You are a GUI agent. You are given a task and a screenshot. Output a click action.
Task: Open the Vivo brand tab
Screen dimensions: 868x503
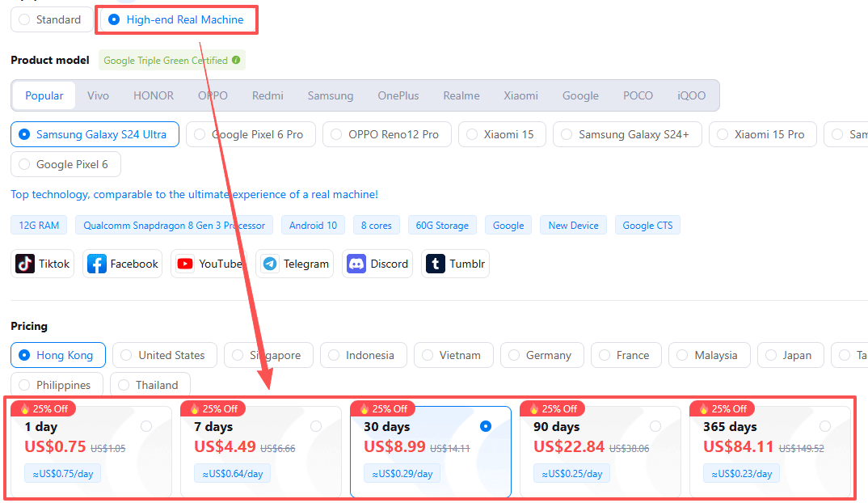pyautogui.click(x=98, y=95)
